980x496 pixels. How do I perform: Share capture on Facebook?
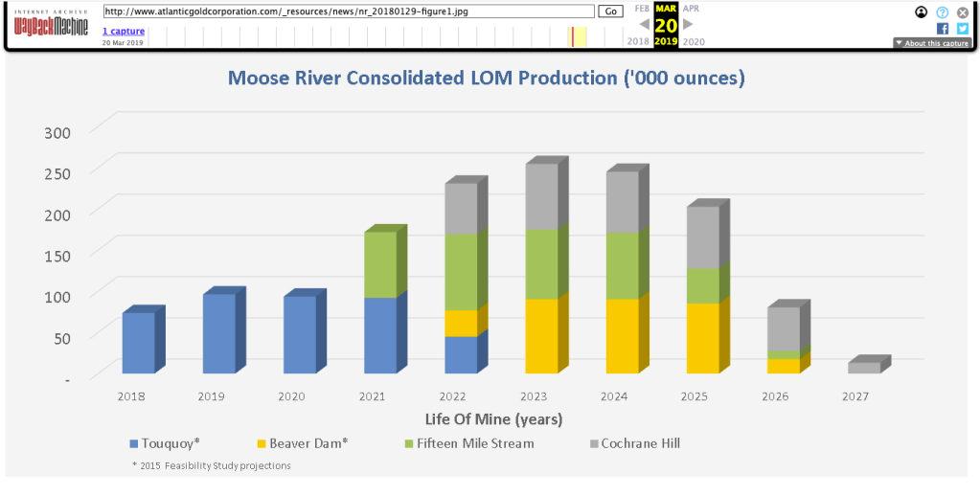click(x=942, y=29)
